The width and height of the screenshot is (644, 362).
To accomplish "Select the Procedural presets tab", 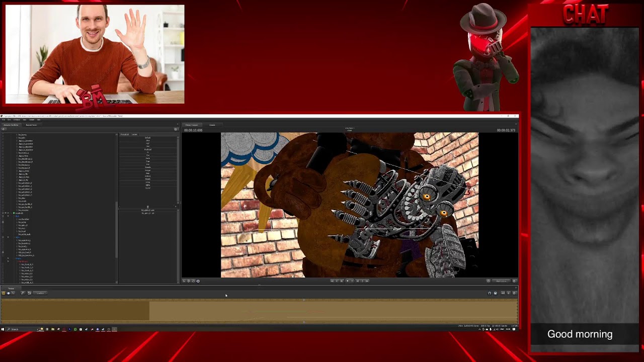I will pyautogui.click(x=124, y=134).
